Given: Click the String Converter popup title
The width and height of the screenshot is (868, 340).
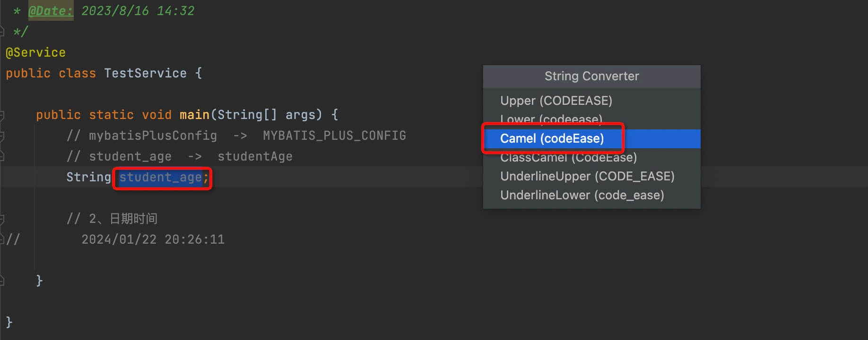Looking at the screenshot, I should [591, 76].
